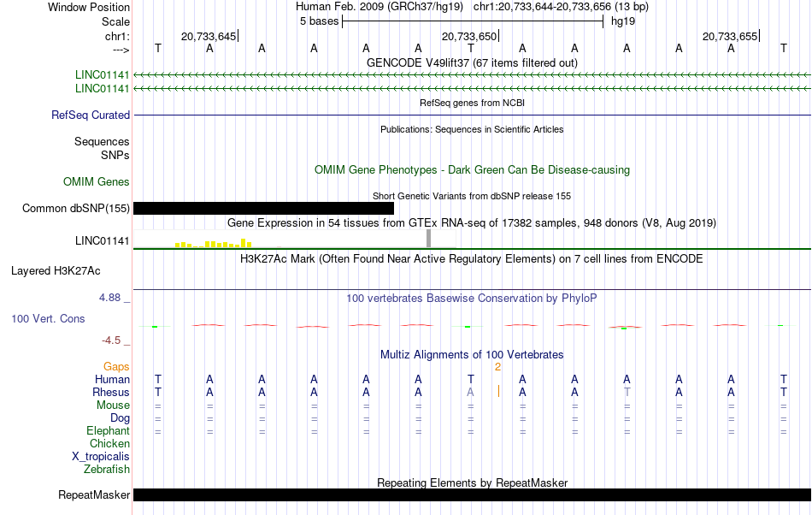The width and height of the screenshot is (812, 515).
Task: Click the OMIM Gene Phenotypes track title
Action: [472, 170]
